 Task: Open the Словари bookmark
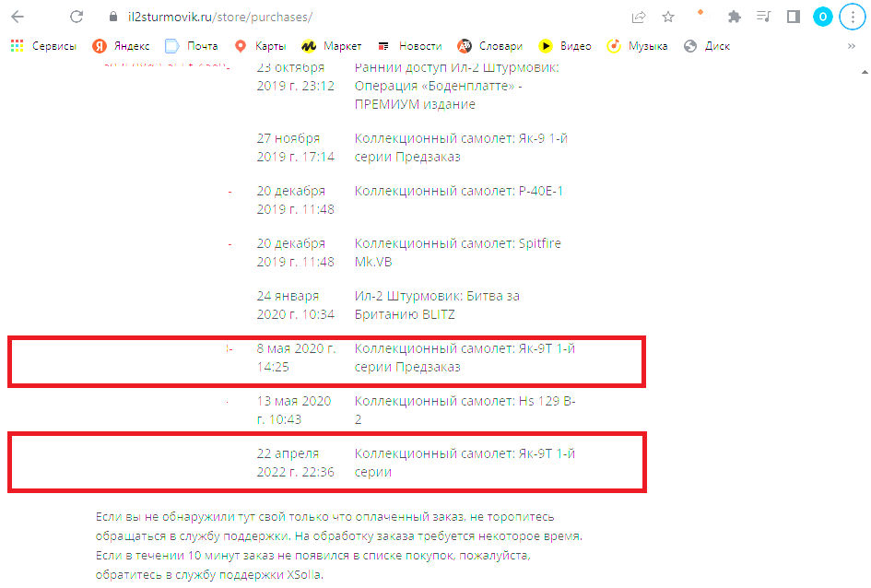click(x=490, y=46)
